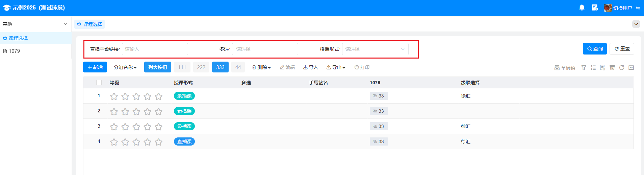Open the notification bell
644x175 pixels.
point(582,8)
